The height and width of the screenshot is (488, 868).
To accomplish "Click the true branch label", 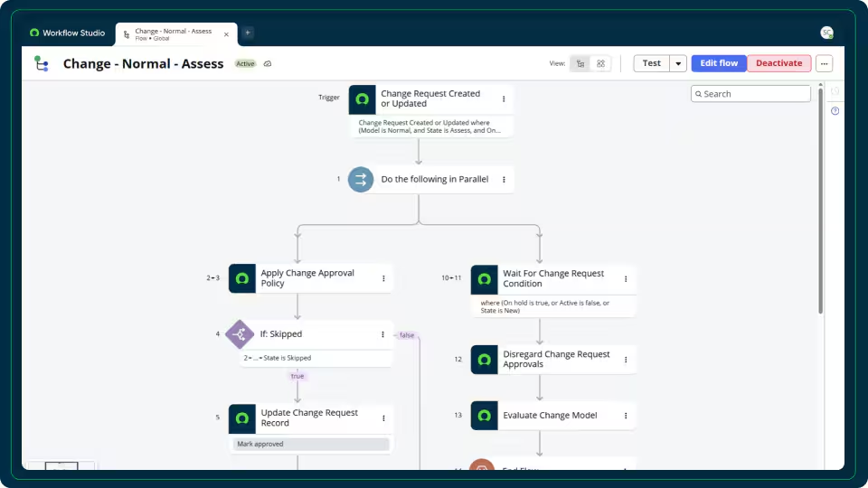I will 297,376.
